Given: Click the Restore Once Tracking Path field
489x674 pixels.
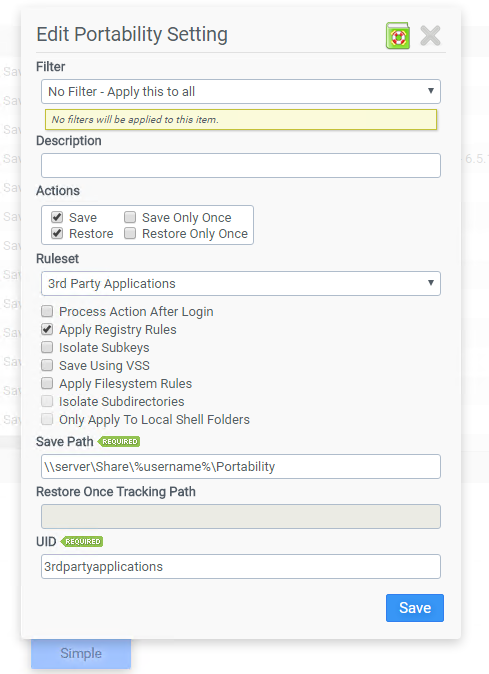Looking at the screenshot, I should pos(241,516).
